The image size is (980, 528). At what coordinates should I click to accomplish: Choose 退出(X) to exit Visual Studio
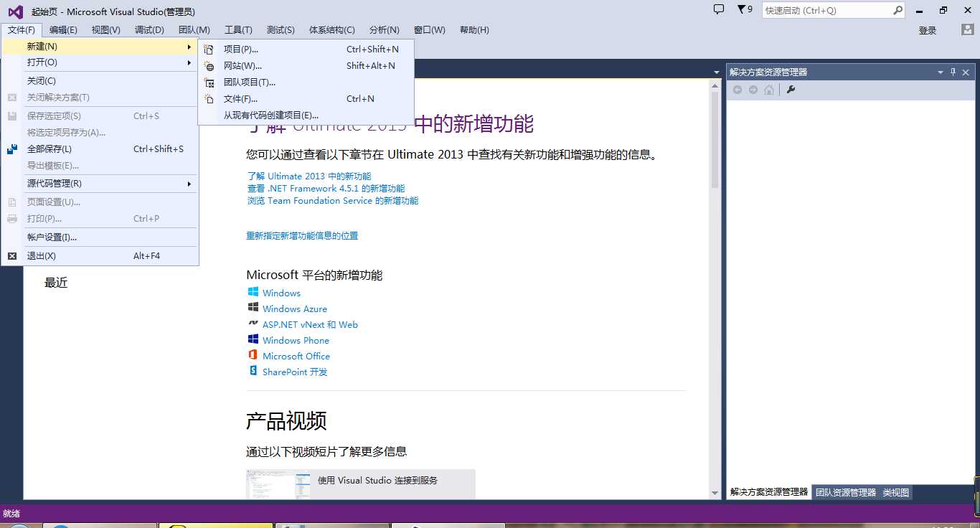point(100,256)
